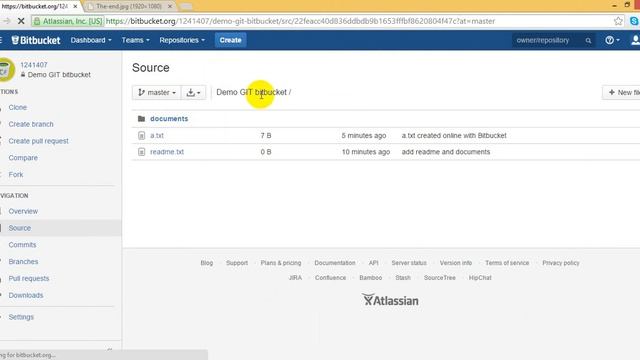Click the Atlassian logo in footer
Screen dimensions: 640x360
(x=390, y=300)
